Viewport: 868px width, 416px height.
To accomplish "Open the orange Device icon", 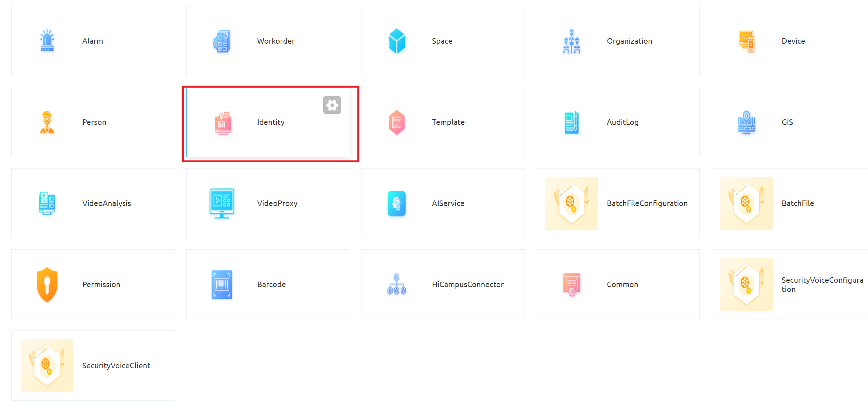I will [x=746, y=41].
